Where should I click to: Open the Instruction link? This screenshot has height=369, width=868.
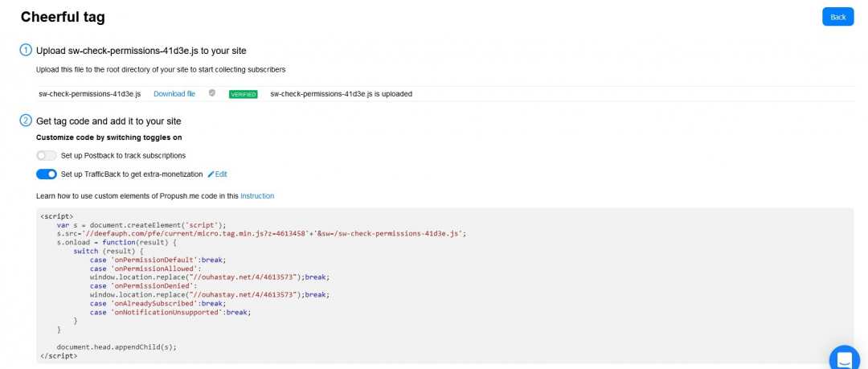pyautogui.click(x=257, y=195)
